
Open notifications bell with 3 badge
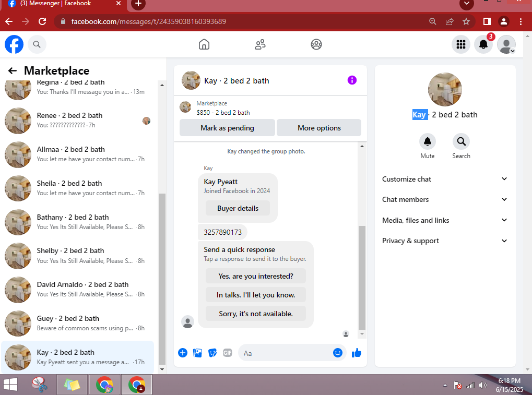click(483, 44)
